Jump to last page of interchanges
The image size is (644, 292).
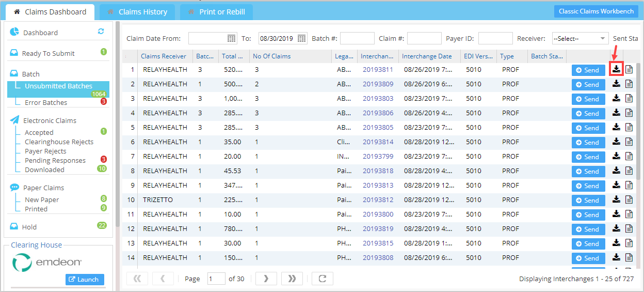click(x=292, y=279)
